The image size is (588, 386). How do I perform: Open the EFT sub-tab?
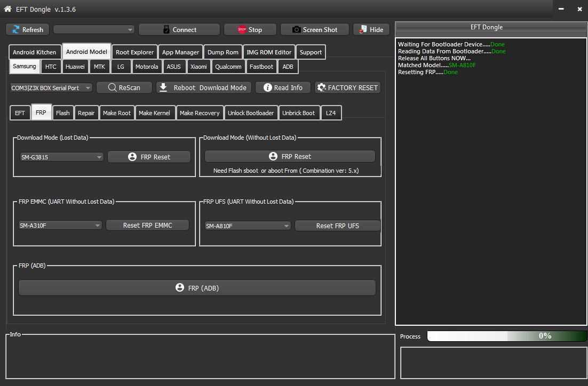(20, 113)
